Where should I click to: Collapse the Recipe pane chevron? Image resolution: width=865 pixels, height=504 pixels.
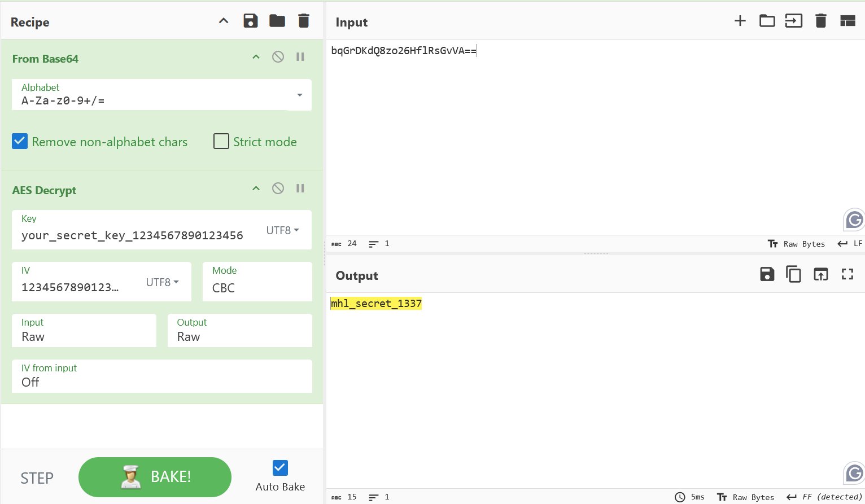click(224, 21)
